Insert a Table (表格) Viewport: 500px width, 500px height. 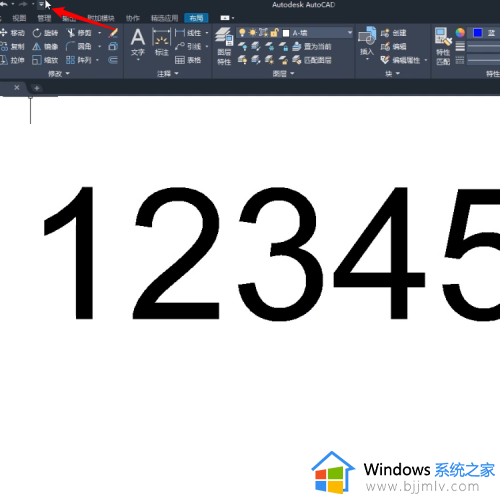pos(188,60)
